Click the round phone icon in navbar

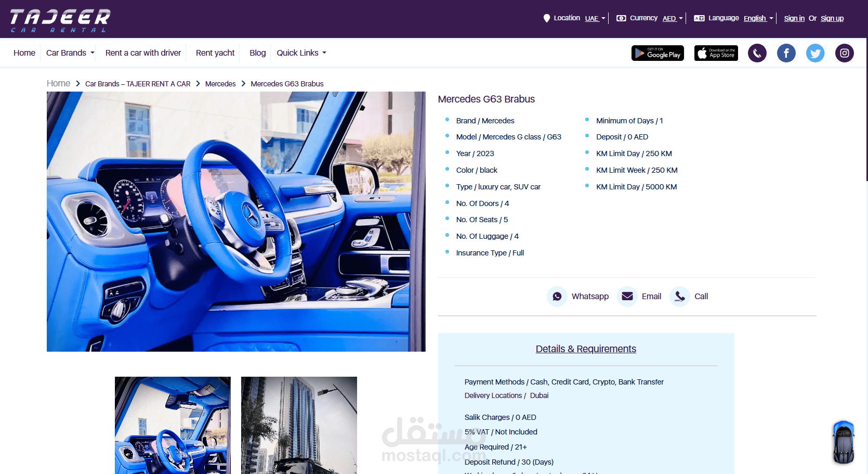pyautogui.click(x=757, y=53)
